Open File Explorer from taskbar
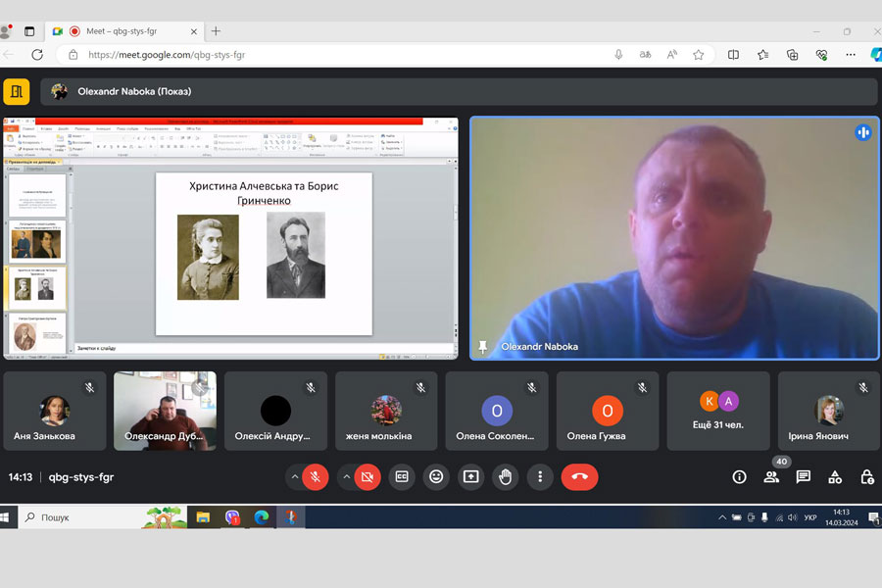The image size is (882, 588). 203,517
